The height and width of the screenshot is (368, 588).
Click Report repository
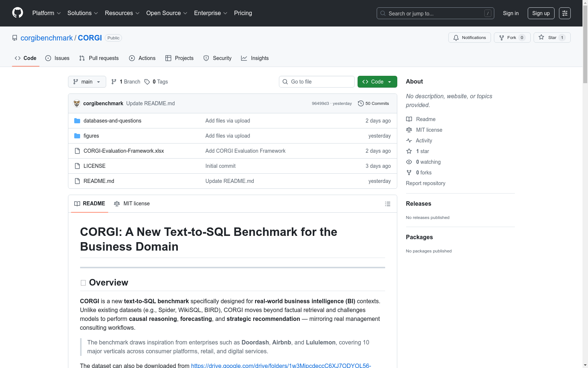point(426,183)
